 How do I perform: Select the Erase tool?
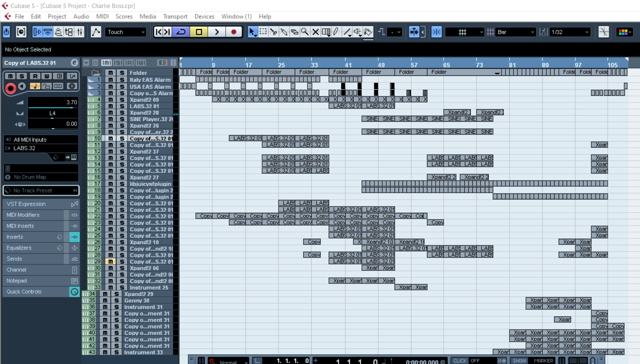coord(294,32)
